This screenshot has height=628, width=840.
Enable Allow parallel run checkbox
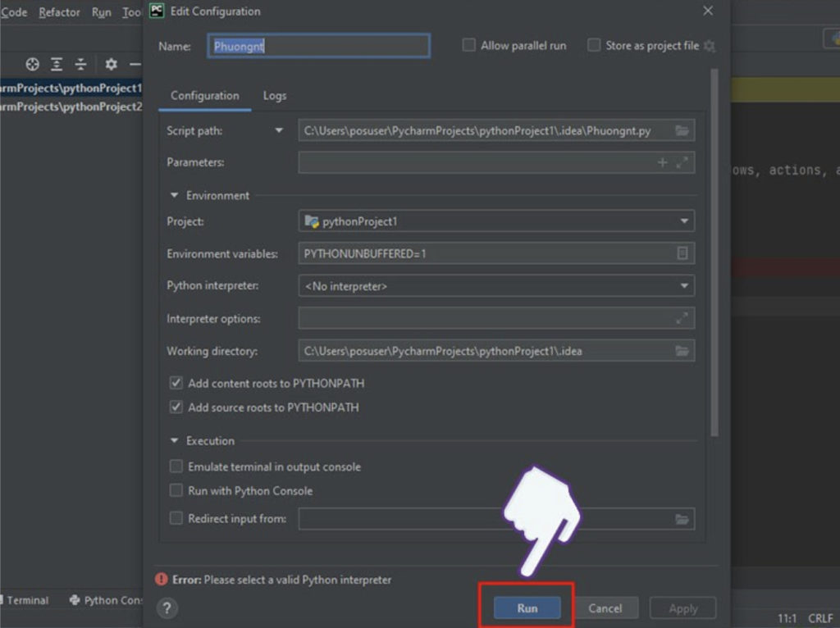pos(468,45)
